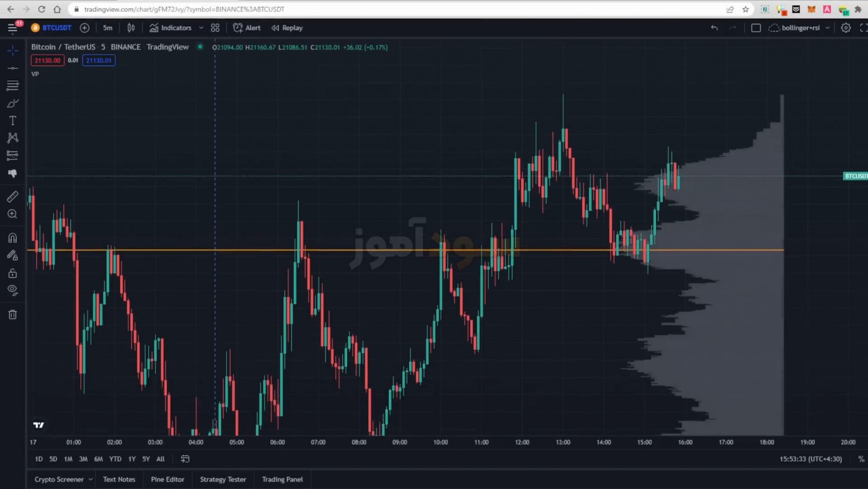Click the BTCUSDT price label on axis
The image size is (868, 489).
point(856,176)
